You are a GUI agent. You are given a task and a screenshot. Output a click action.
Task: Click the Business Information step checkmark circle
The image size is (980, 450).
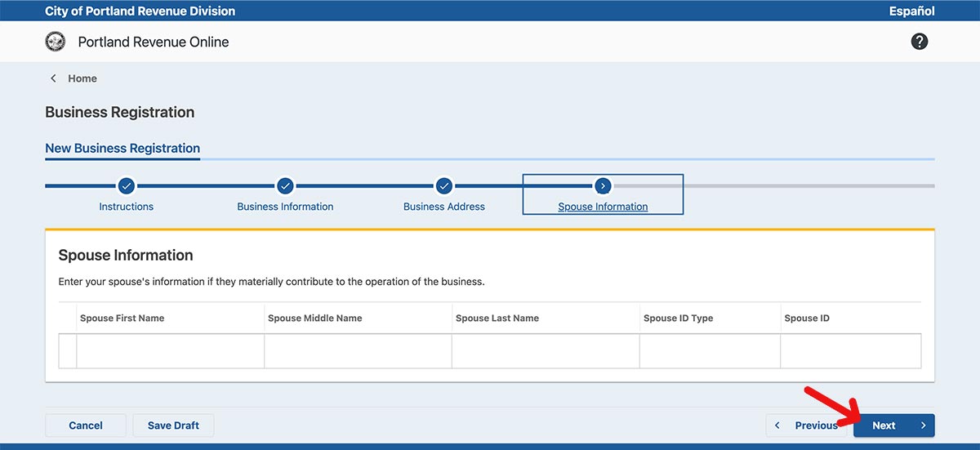click(285, 185)
